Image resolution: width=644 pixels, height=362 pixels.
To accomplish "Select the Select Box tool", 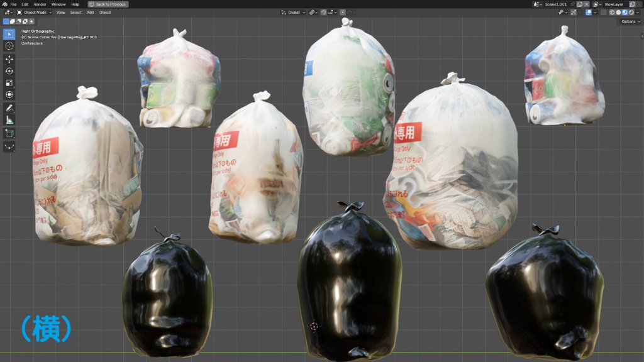I will [9, 34].
